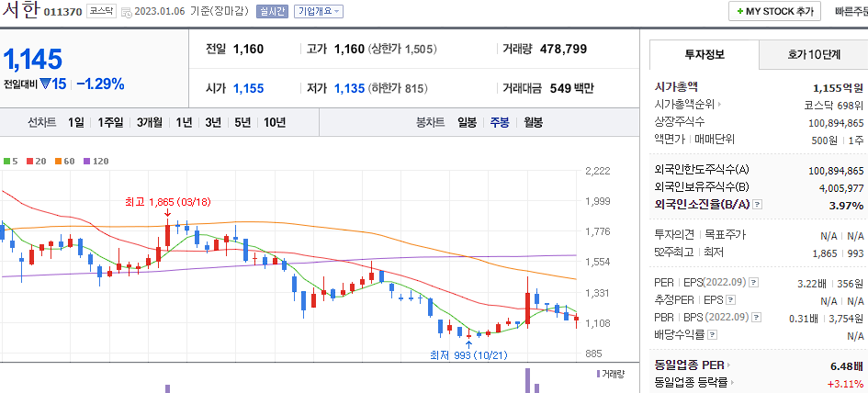Add stock via MY STOCK 추가 button
This screenshot has height=393, width=868.
774,11
